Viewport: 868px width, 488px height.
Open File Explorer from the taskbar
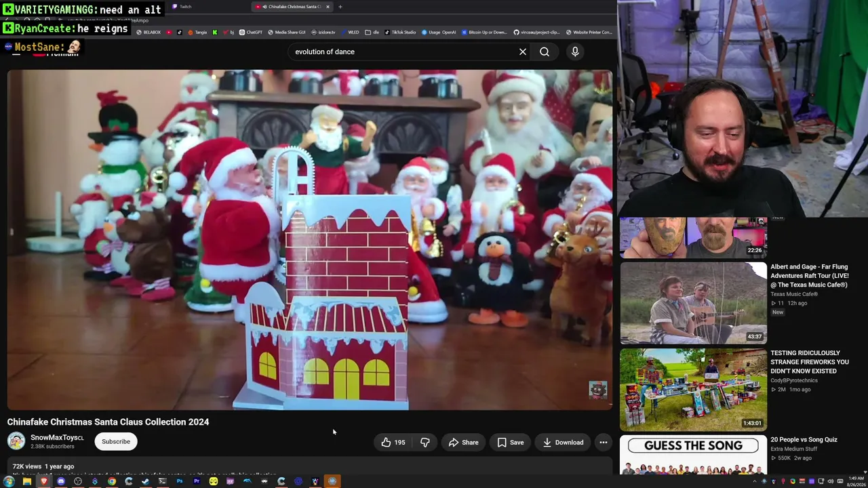pyautogui.click(x=26, y=481)
